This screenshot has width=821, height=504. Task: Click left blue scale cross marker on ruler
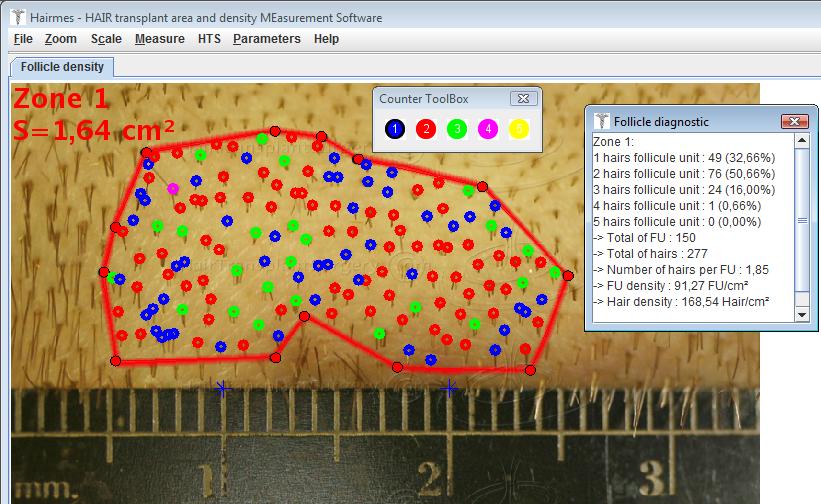tap(223, 388)
